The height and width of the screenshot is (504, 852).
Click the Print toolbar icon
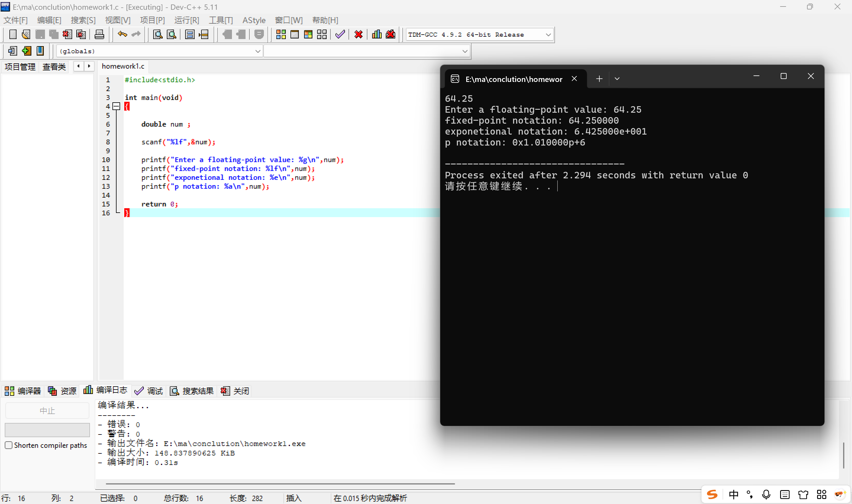pyautogui.click(x=99, y=34)
